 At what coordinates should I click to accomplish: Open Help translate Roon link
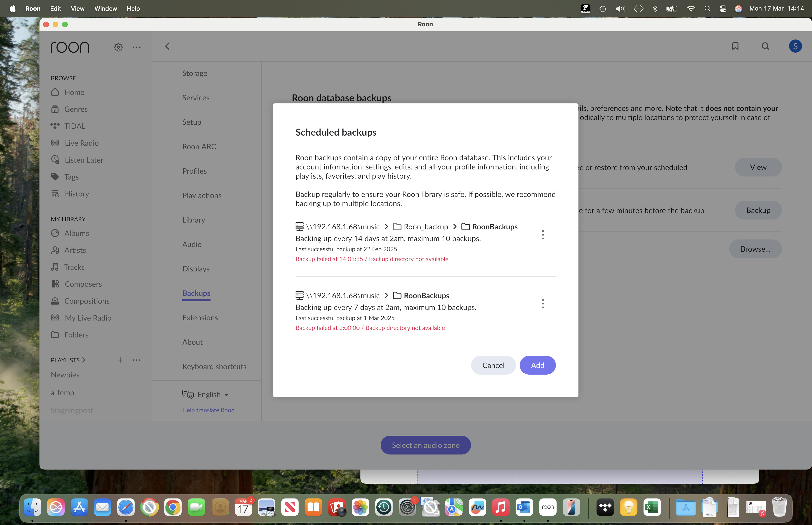point(208,410)
